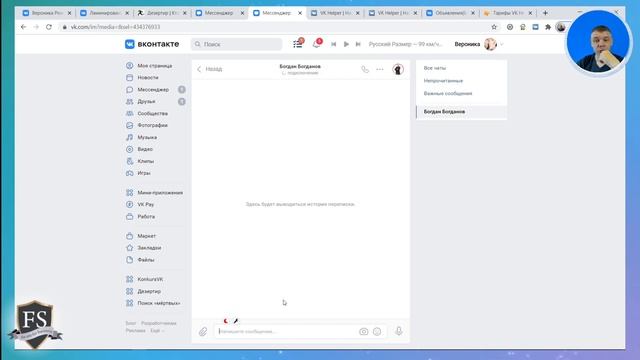Focus the Поиск search field
This screenshot has width=640, height=360.
(x=237, y=44)
